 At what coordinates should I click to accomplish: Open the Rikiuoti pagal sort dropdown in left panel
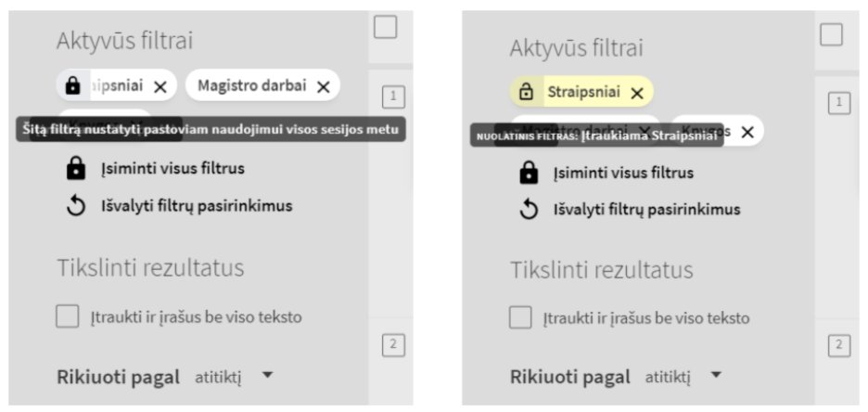tap(267, 376)
